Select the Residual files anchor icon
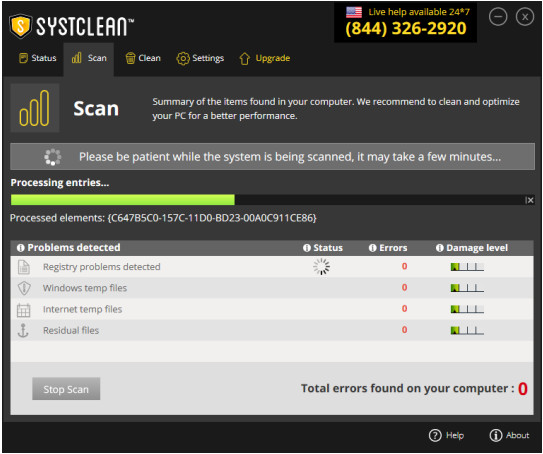 (23, 331)
